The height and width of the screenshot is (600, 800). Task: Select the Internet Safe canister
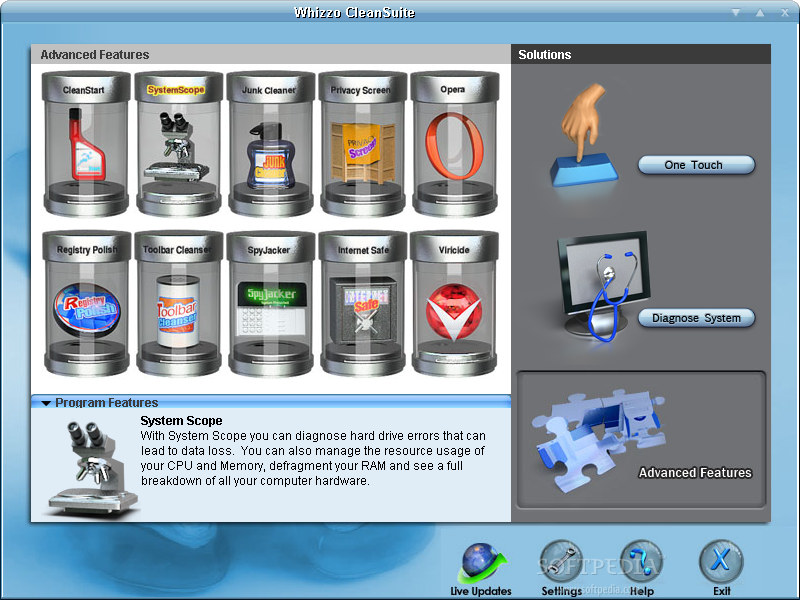pos(363,304)
